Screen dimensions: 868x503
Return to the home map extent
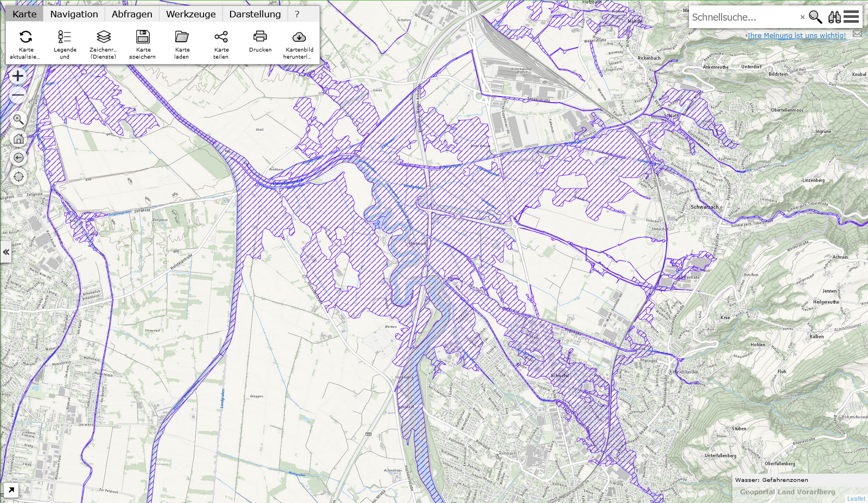point(18,139)
